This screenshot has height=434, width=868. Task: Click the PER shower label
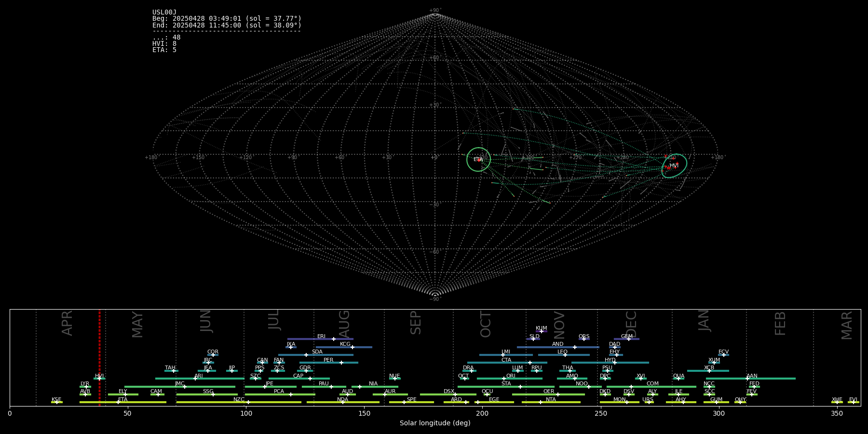click(x=328, y=360)
